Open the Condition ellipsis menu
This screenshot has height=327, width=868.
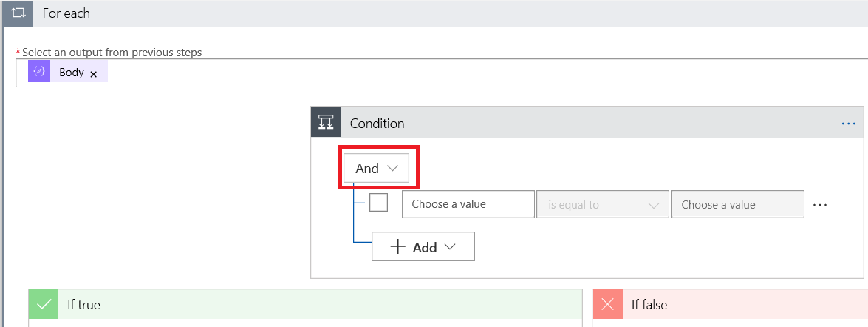pos(848,123)
